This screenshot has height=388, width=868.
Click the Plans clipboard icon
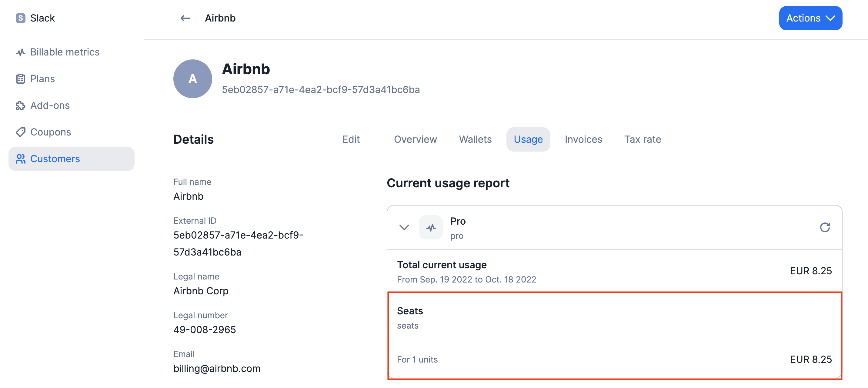tap(20, 79)
